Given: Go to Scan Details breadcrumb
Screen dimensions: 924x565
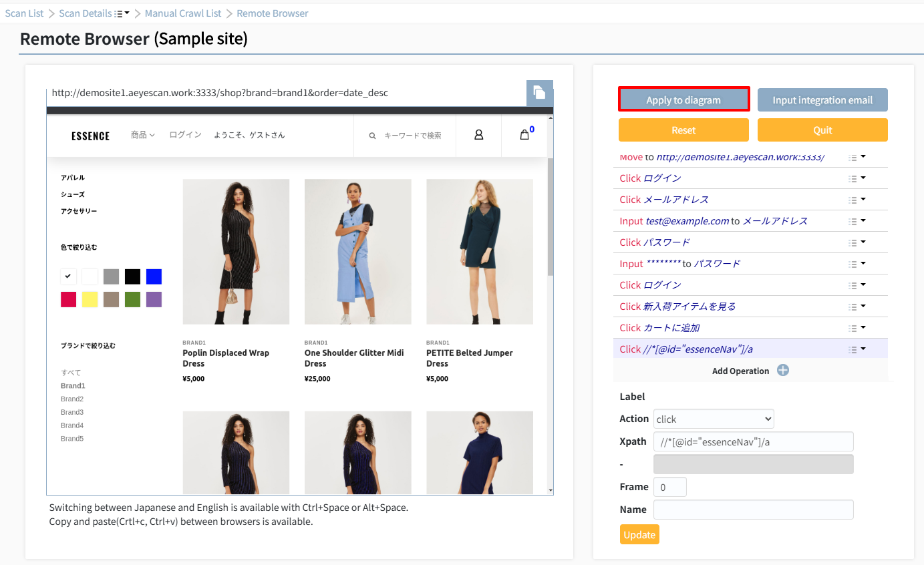Looking at the screenshot, I should pos(86,13).
